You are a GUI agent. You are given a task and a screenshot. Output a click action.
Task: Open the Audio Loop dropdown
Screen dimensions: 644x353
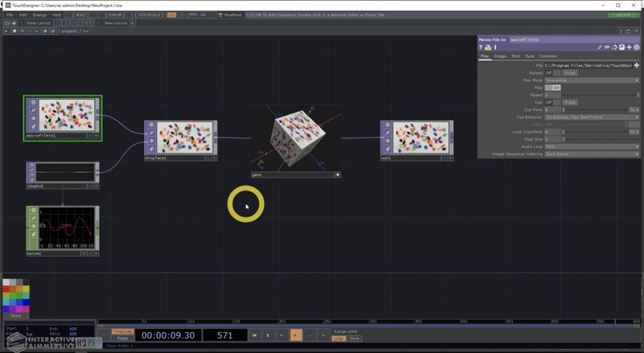[x=592, y=147]
